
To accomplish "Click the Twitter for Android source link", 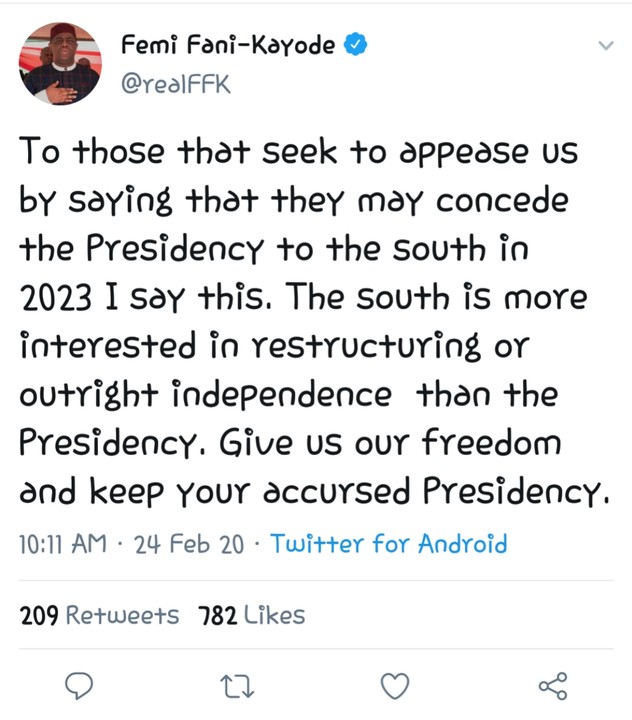I will 389,544.
